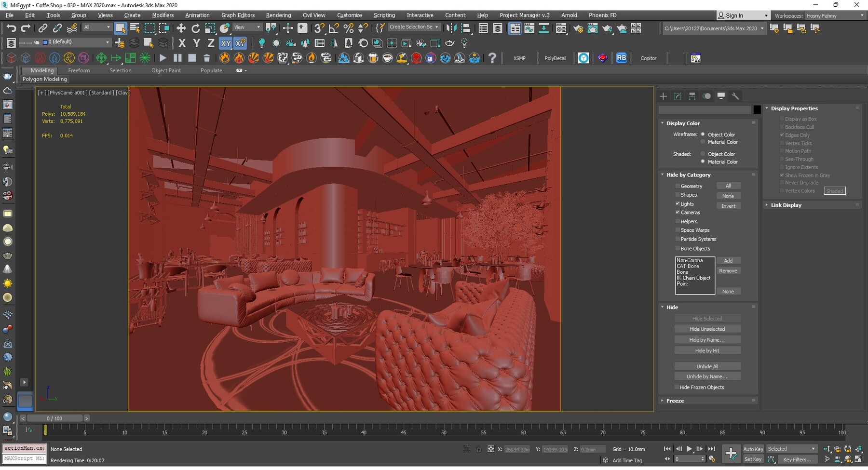The image size is (868, 470).
Task: Switch to the Freeform ribbon tab
Action: click(79, 70)
